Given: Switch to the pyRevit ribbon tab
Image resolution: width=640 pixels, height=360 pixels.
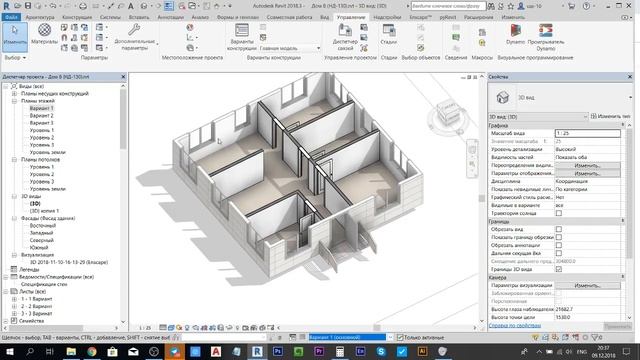Looking at the screenshot, I should coord(448,17).
